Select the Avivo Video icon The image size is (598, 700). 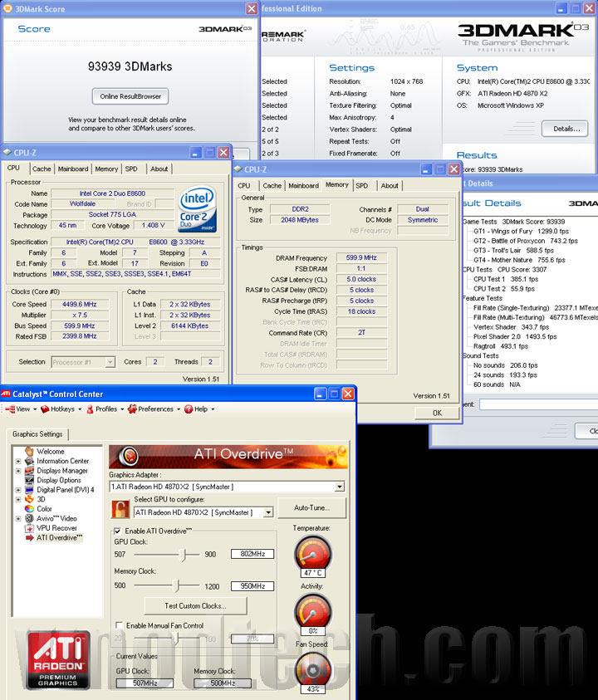coord(29,518)
